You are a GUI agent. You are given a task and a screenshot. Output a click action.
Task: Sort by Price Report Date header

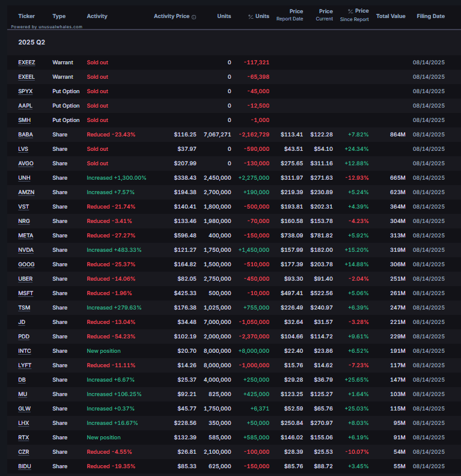(290, 15)
